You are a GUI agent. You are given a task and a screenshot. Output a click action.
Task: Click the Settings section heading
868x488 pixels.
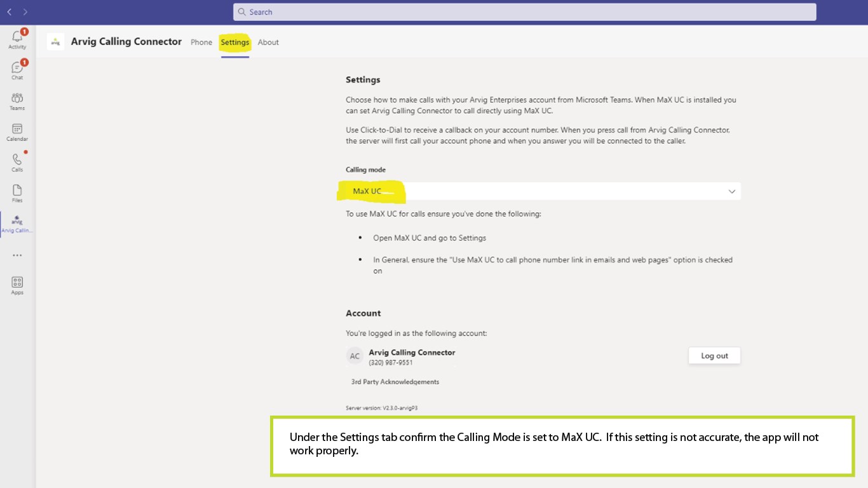point(363,80)
